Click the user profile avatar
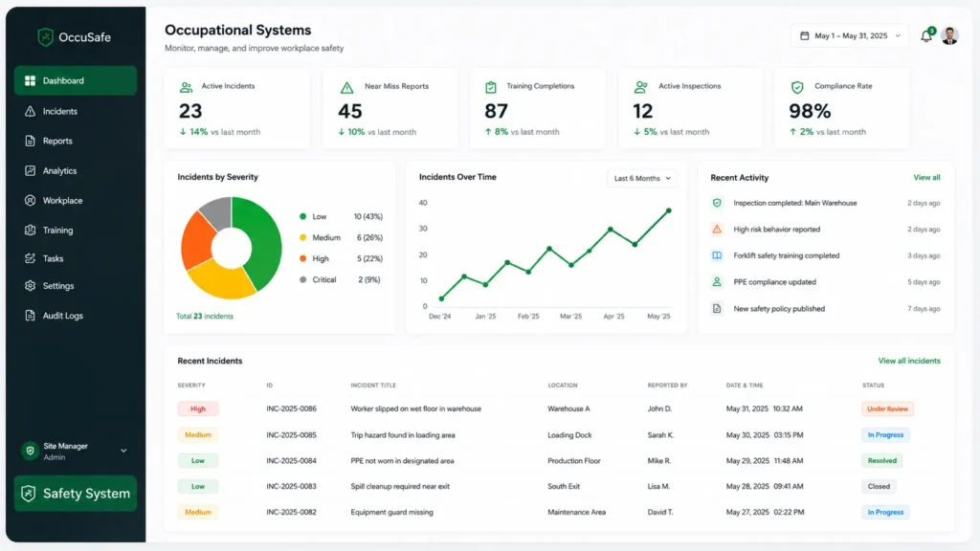Screen dimensions: 980x551 tap(950, 36)
